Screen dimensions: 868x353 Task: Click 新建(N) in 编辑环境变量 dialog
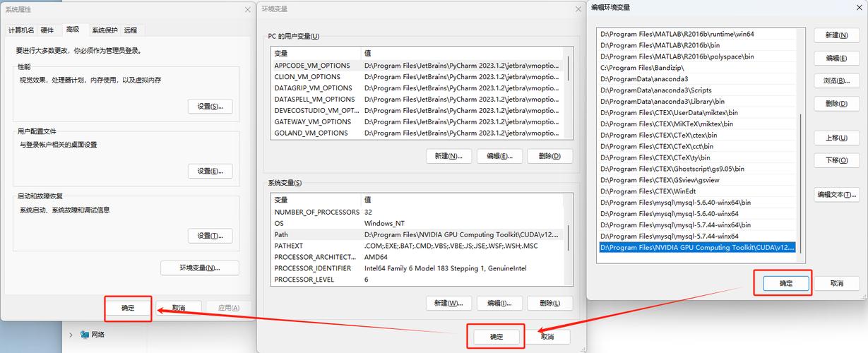(837, 35)
